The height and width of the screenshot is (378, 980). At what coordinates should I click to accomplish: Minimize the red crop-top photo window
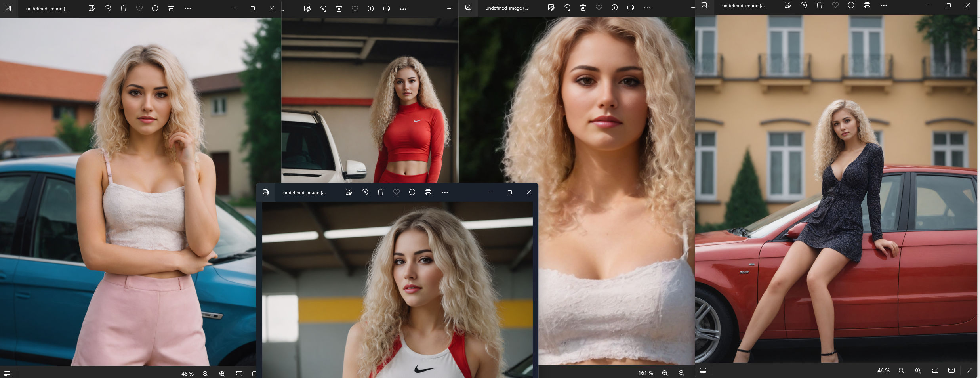(x=449, y=9)
